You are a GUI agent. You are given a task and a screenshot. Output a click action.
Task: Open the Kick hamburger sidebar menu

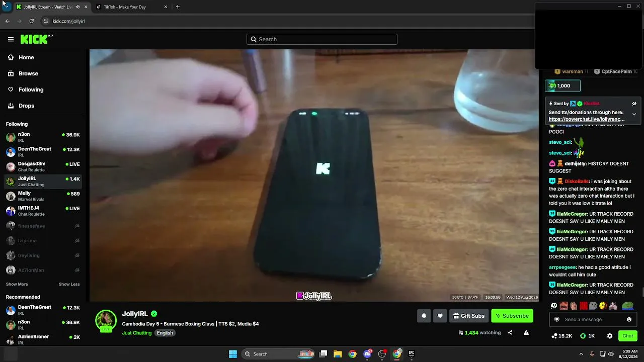(x=11, y=39)
